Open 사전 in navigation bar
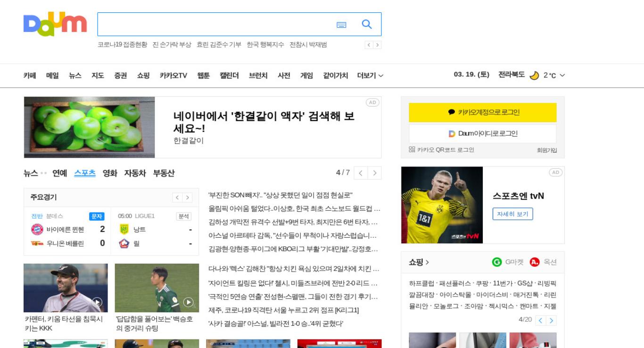 tap(284, 75)
